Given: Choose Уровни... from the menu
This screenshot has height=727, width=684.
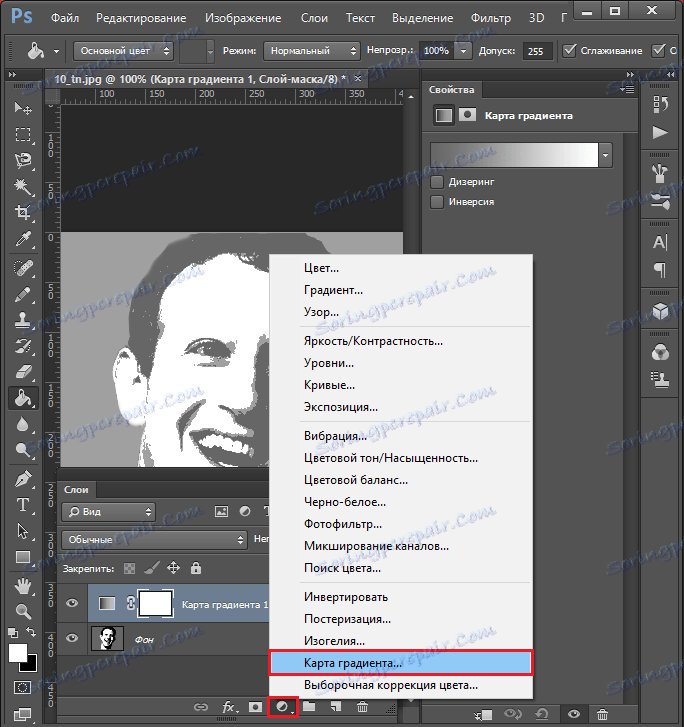Looking at the screenshot, I should (401, 363).
